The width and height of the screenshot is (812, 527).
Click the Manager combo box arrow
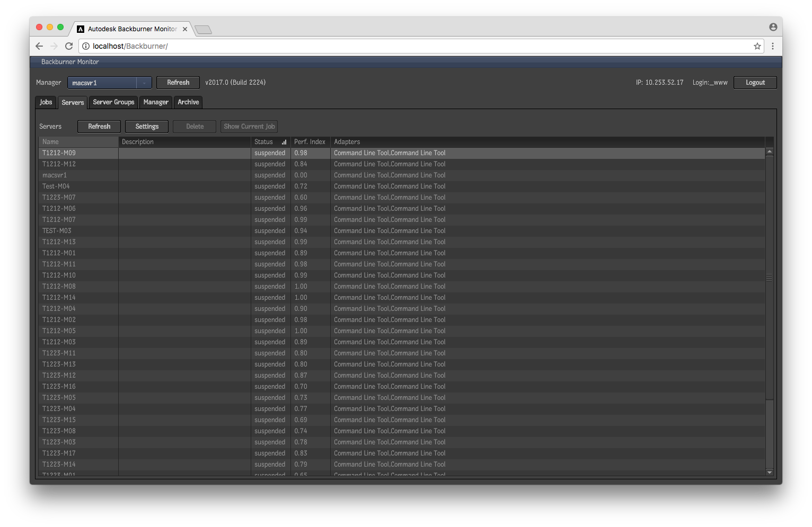tap(144, 83)
